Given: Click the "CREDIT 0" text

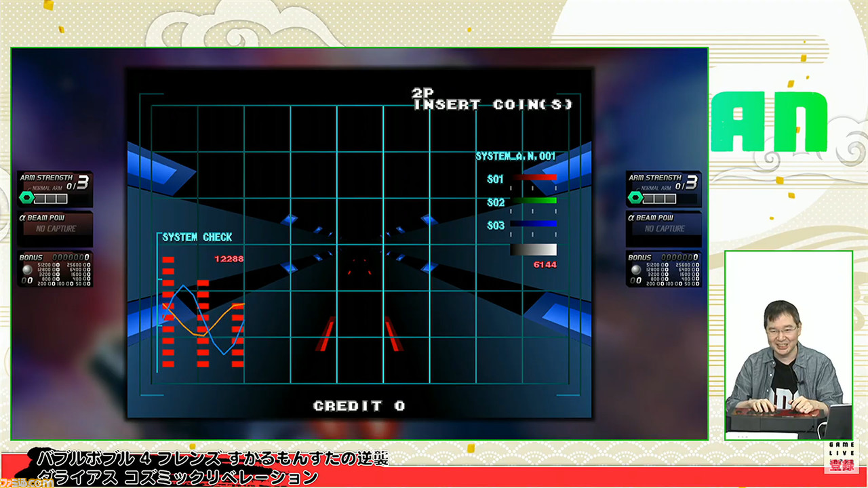Looking at the screenshot, I should (359, 406).
